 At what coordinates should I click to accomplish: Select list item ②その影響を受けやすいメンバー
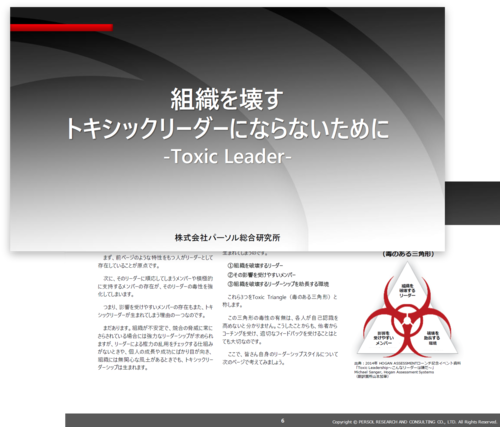261,275
